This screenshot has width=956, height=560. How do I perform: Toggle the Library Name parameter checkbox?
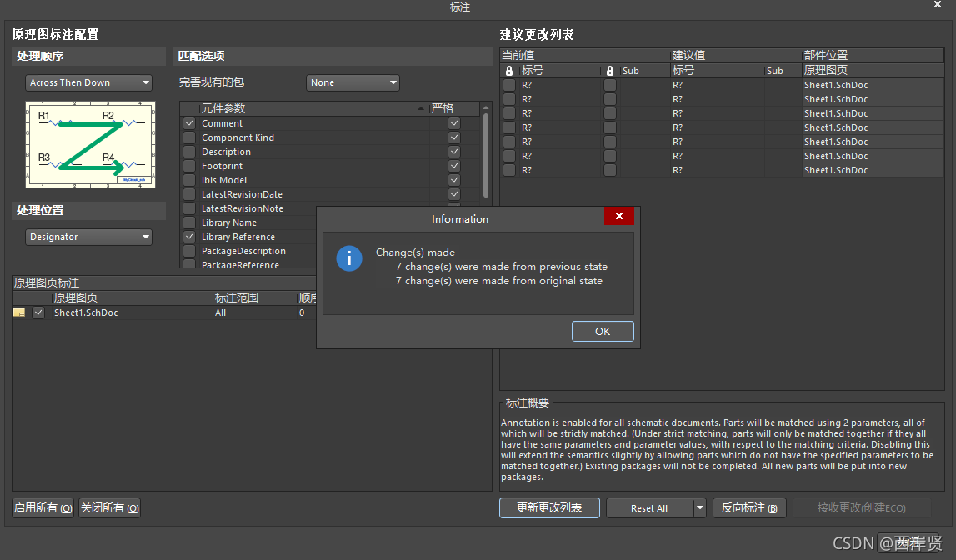(189, 222)
